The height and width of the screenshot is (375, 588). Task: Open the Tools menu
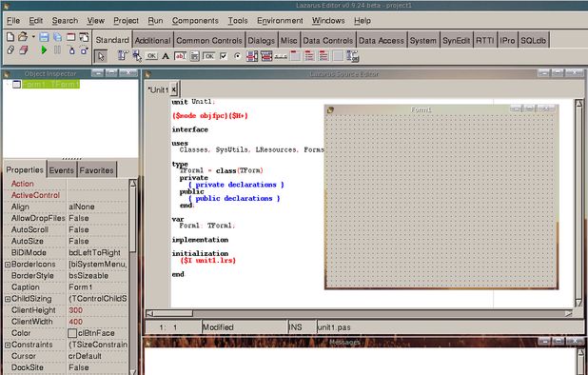(238, 21)
